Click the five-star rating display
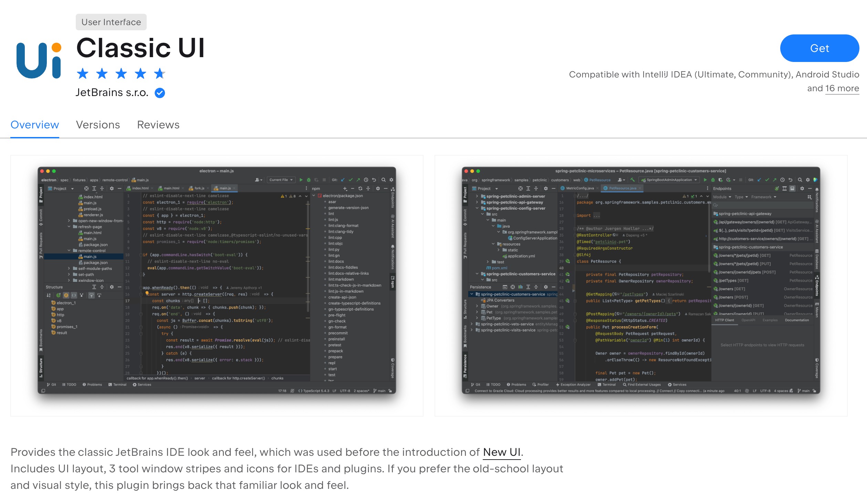 (121, 73)
